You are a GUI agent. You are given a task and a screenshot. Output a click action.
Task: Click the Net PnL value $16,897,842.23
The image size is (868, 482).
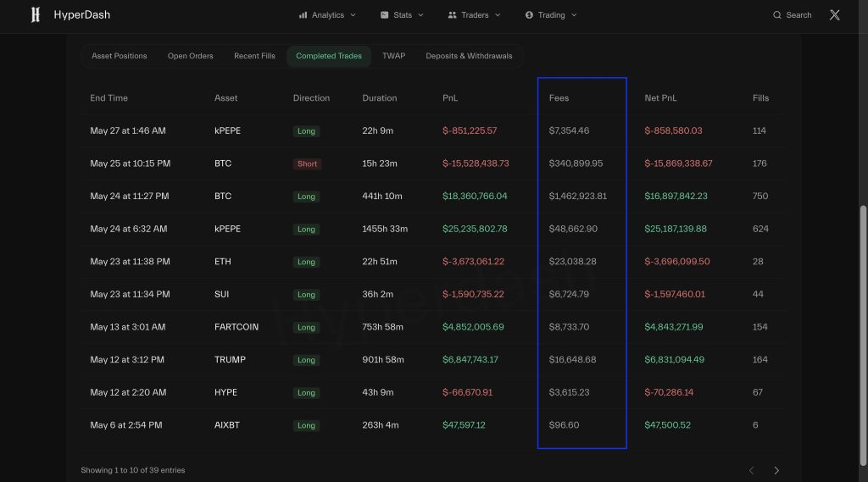[676, 196]
